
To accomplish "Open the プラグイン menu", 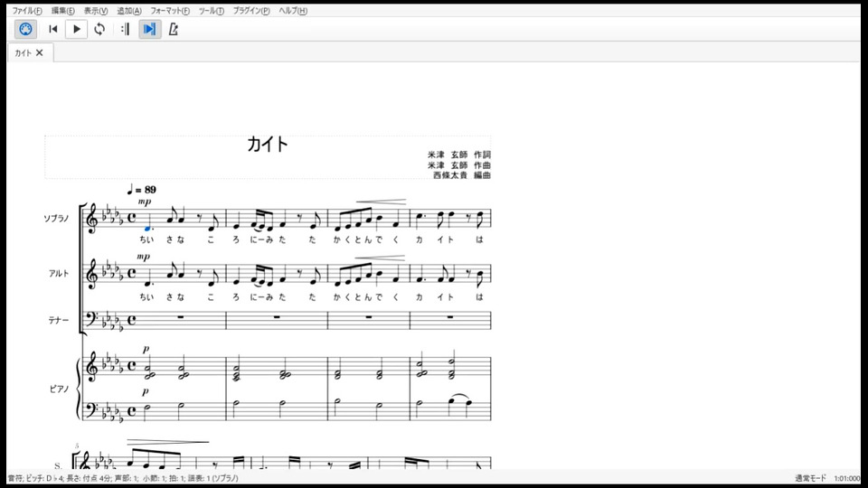I will [251, 11].
